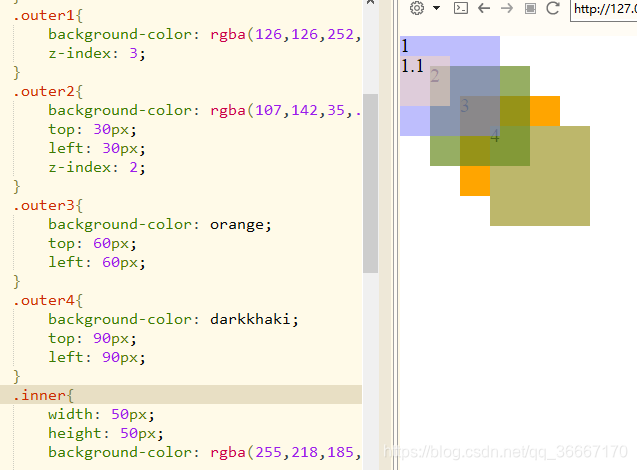Click the z-index: 3 declaration

pyautogui.click(x=97, y=54)
